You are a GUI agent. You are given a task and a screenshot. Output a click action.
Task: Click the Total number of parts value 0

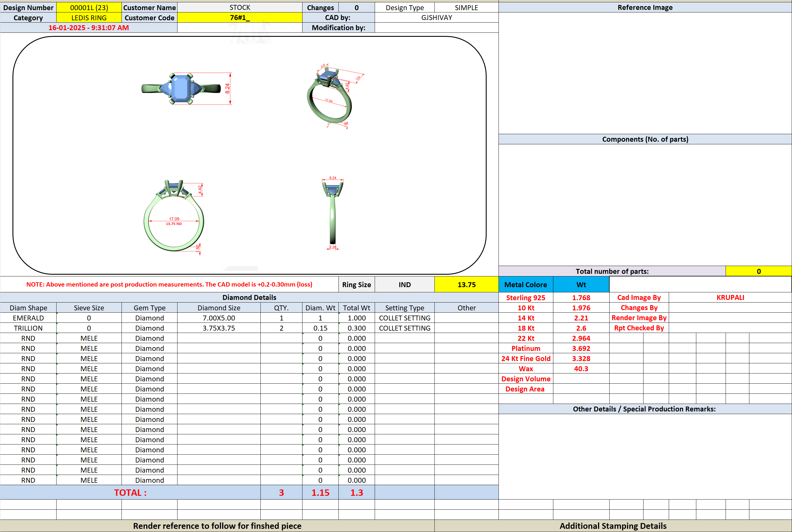(759, 271)
